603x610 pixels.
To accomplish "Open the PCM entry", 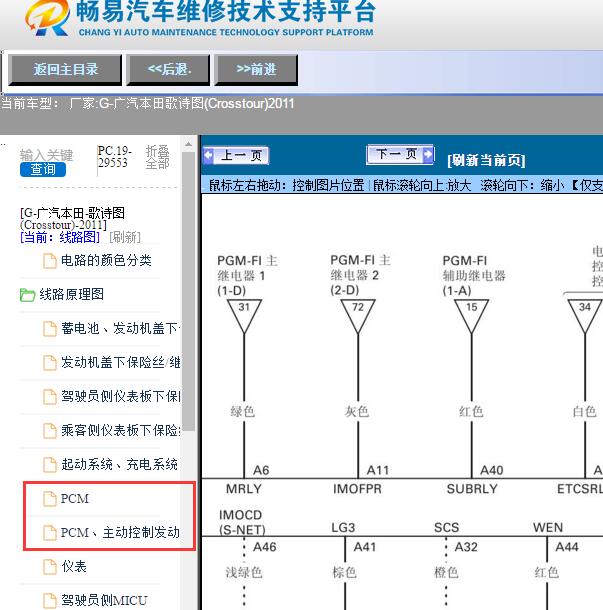I will (x=75, y=499).
